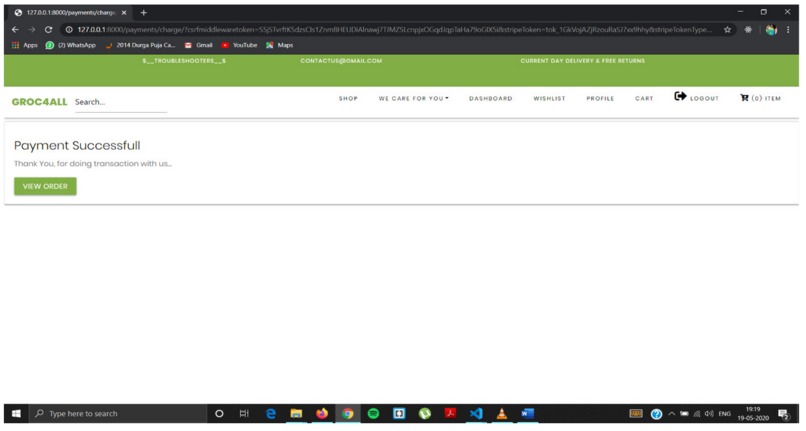
Task: Click the Thank You transaction message
Action: point(93,164)
